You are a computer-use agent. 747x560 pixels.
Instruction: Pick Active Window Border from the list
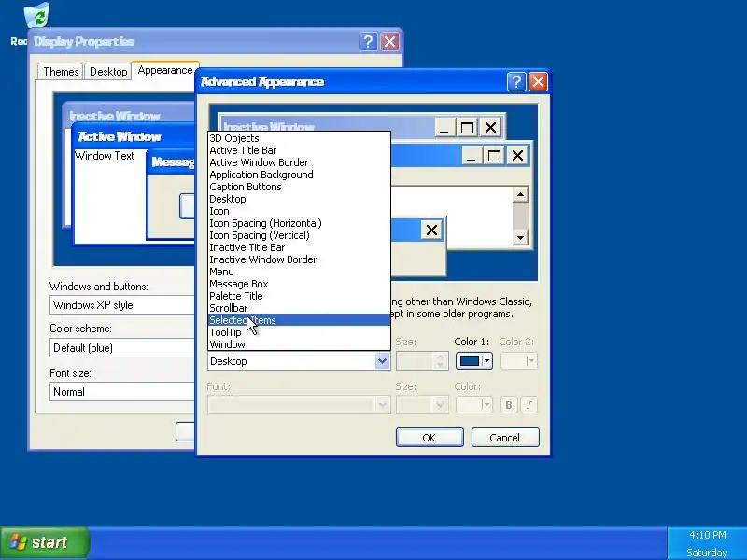299,162
